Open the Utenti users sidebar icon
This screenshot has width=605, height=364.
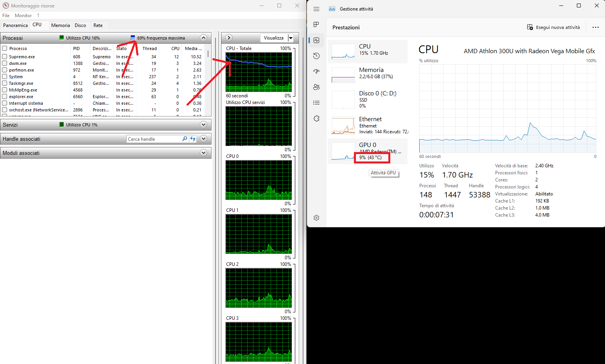[x=316, y=87]
